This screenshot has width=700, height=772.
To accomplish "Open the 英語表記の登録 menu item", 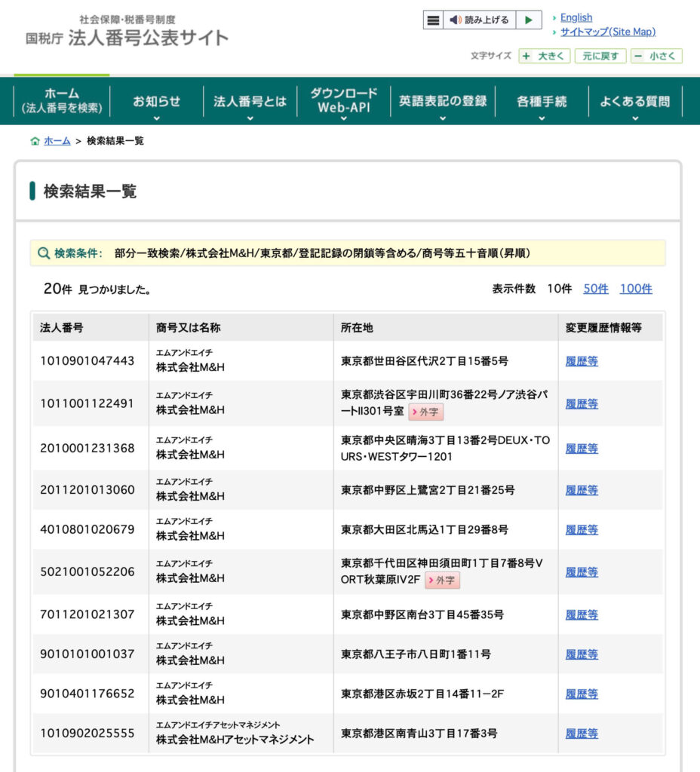I will [x=443, y=101].
